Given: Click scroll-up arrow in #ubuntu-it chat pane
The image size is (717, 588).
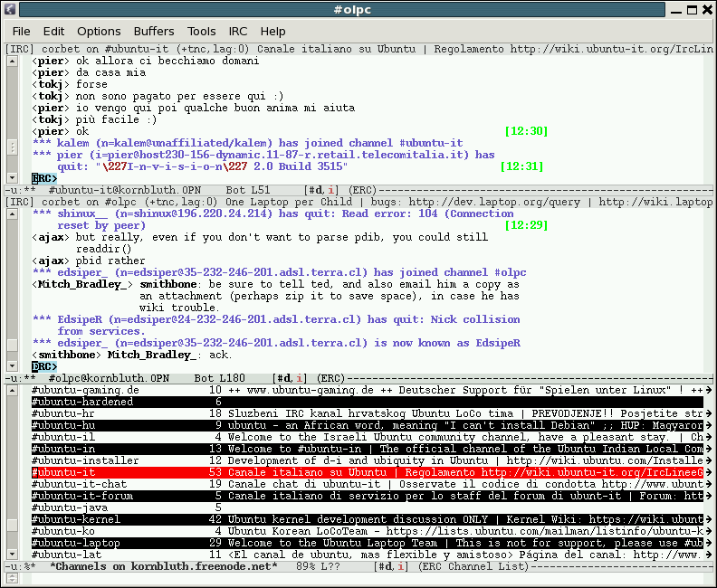Looking at the screenshot, I should coord(12,61).
